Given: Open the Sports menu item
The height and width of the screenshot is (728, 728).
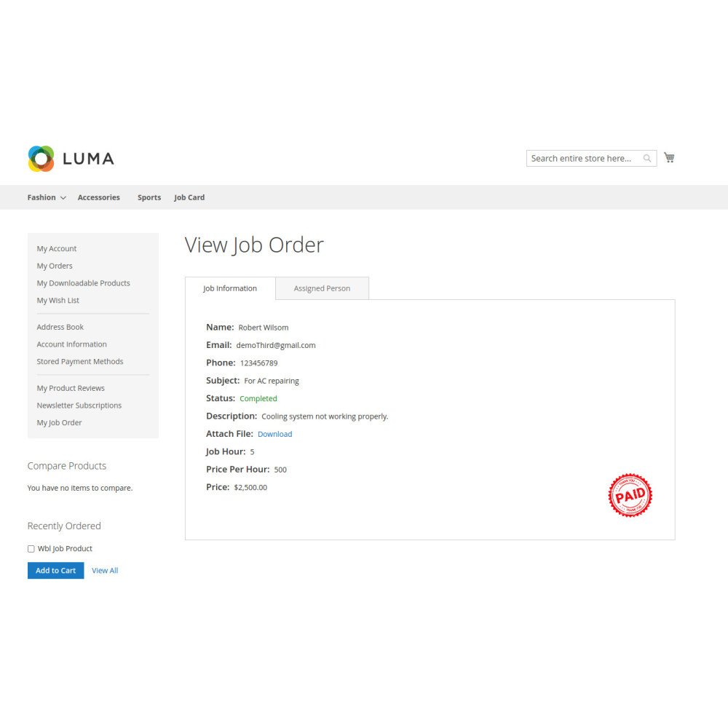Looking at the screenshot, I should click(x=149, y=197).
